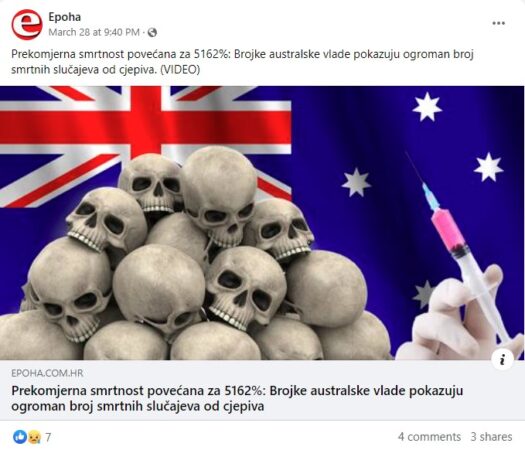Click the sad reaction emoji icon

33,437
